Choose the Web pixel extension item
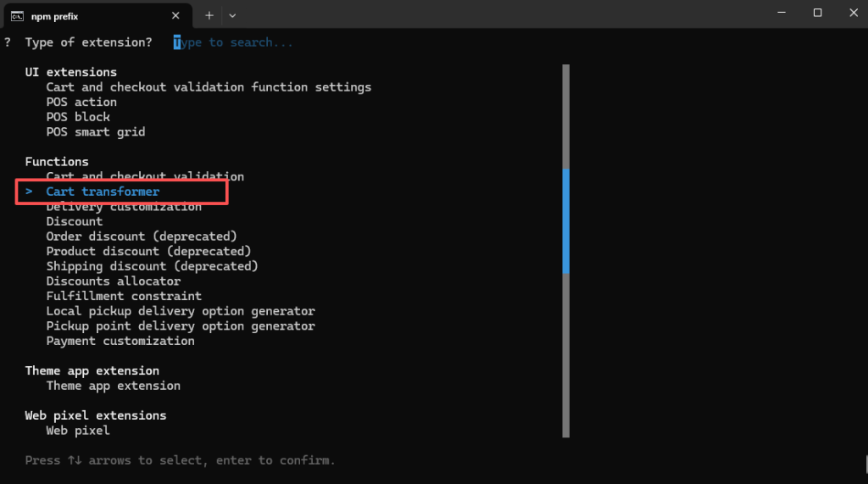 click(x=78, y=431)
